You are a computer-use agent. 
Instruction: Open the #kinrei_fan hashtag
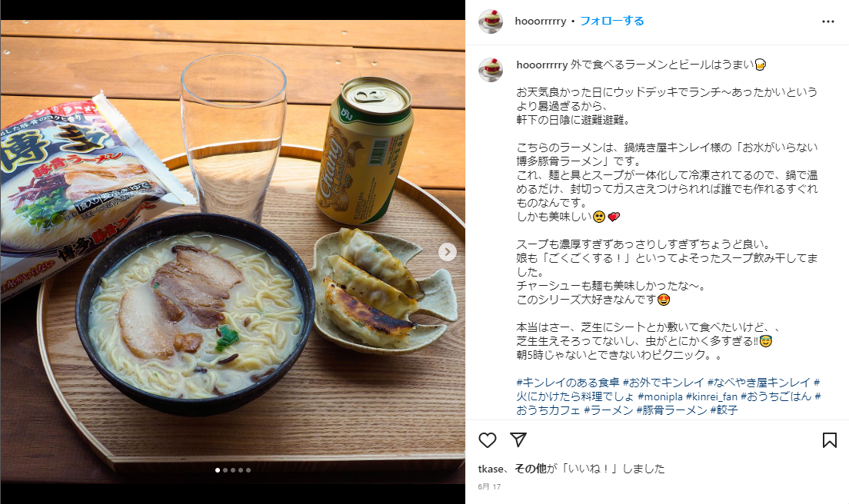tap(711, 396)
